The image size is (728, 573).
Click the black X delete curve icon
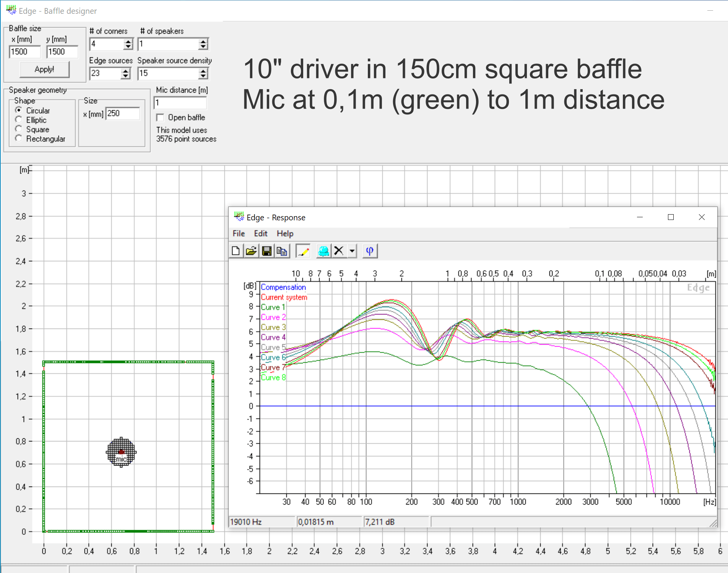pos(339,251)
